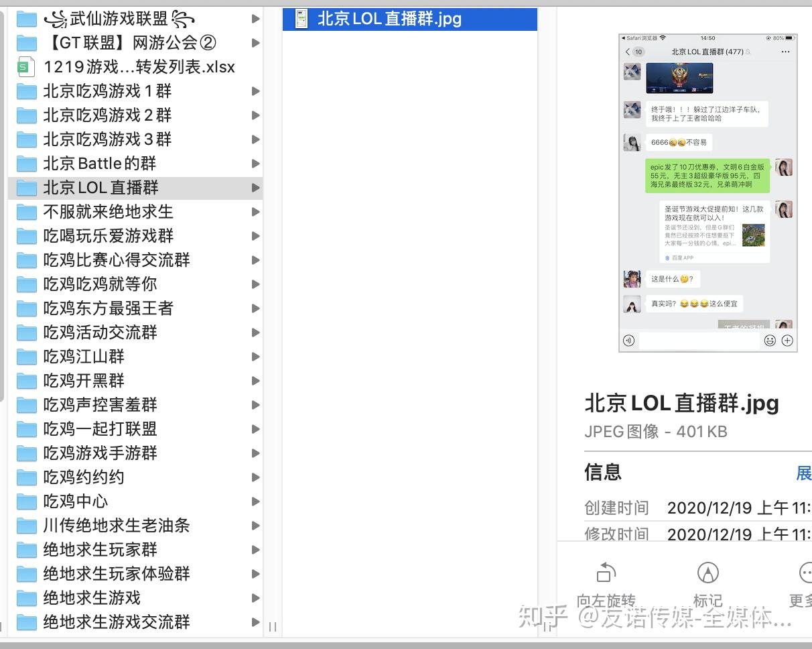
Task: Select the 1219游戏 xlsx spreadsheet file icon
Action: 26,67
